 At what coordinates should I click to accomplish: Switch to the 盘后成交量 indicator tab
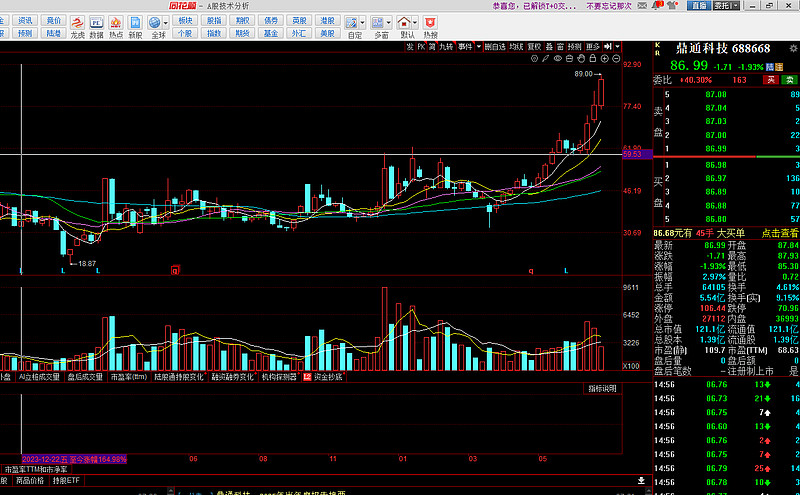85,377
